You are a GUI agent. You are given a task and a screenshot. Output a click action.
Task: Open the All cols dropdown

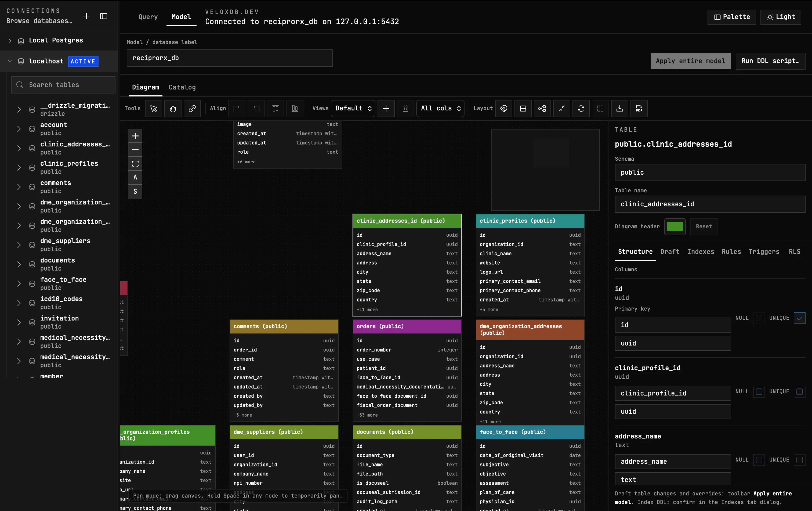point(440,108)
